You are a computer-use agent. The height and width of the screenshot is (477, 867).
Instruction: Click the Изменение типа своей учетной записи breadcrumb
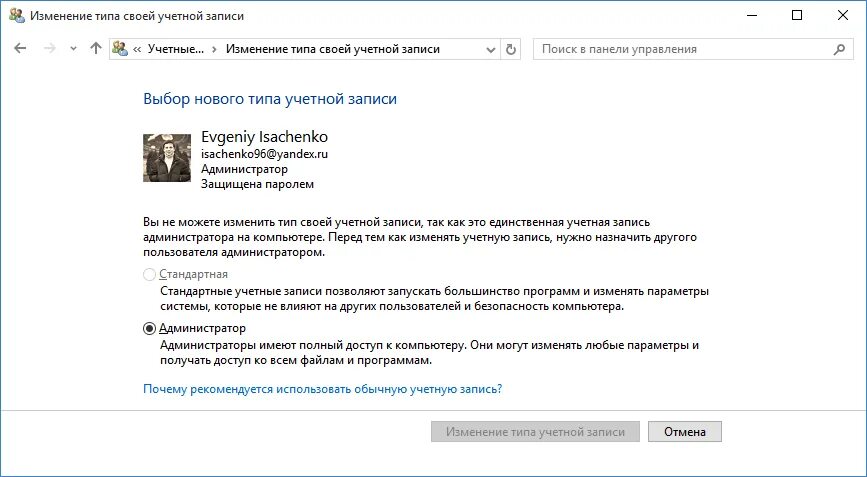click(333, 49)
